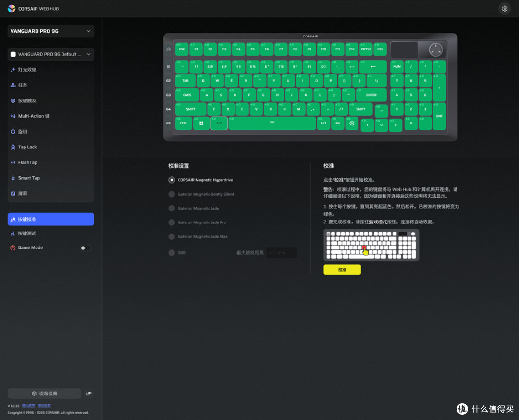Select the TAB key on keyboard
The width and height of the screenshot is (519, 420).
tap(185, 81)
